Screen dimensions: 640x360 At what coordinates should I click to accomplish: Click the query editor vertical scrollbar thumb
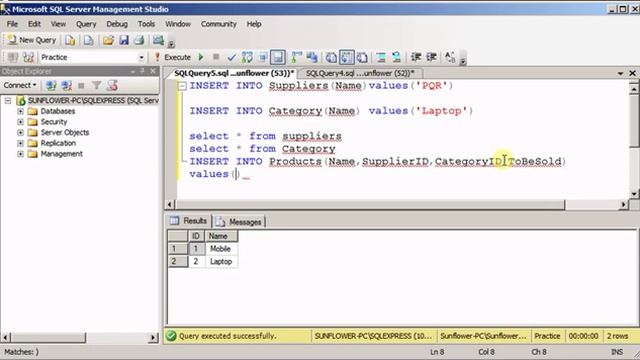point(634,121)
